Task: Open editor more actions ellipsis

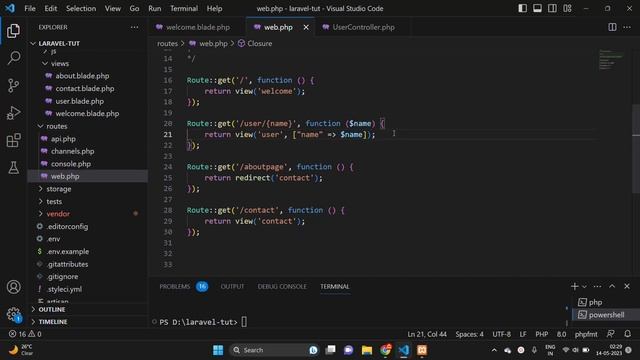Action: 627,27
